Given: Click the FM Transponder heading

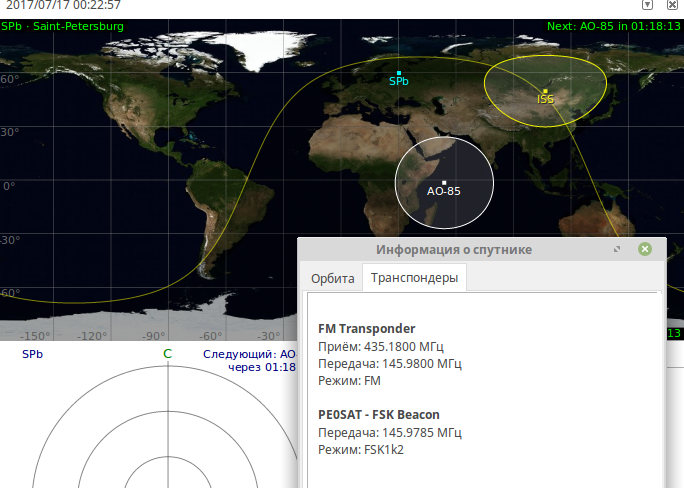Looking at the screenshot, I should (366, 329).
